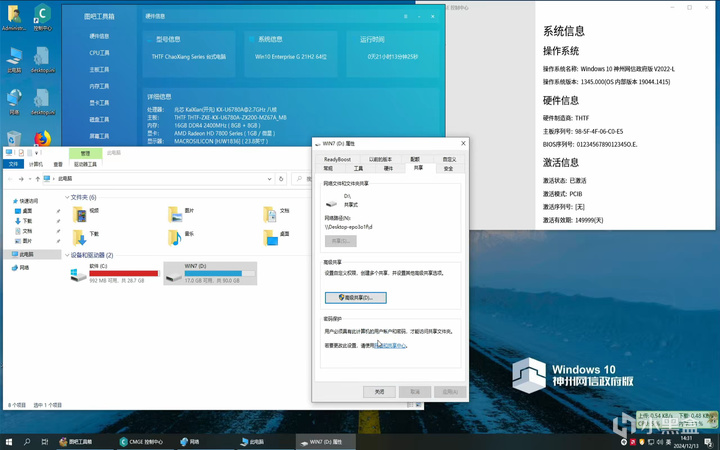
Task: Switch to CMGE 控制中心 on the taskbar
Action: tap(145, 442)
